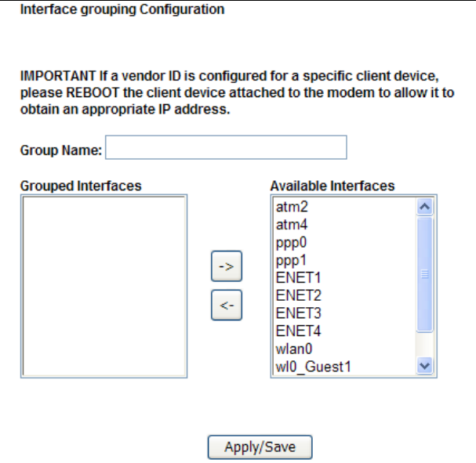This screenshot has width=476, height=463.
Task: Select atm2 in Available Interfaces
Action: coord(289,208)
